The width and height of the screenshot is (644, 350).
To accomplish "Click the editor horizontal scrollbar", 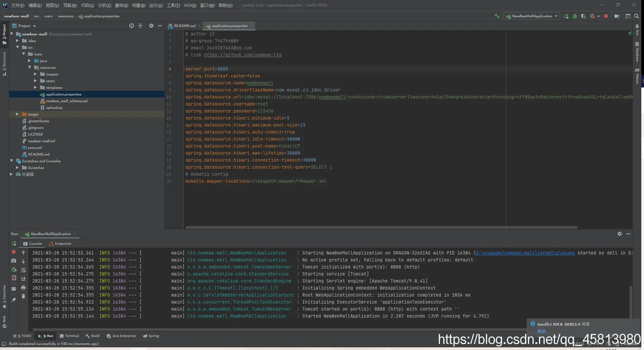I will (x=381, y=227).
